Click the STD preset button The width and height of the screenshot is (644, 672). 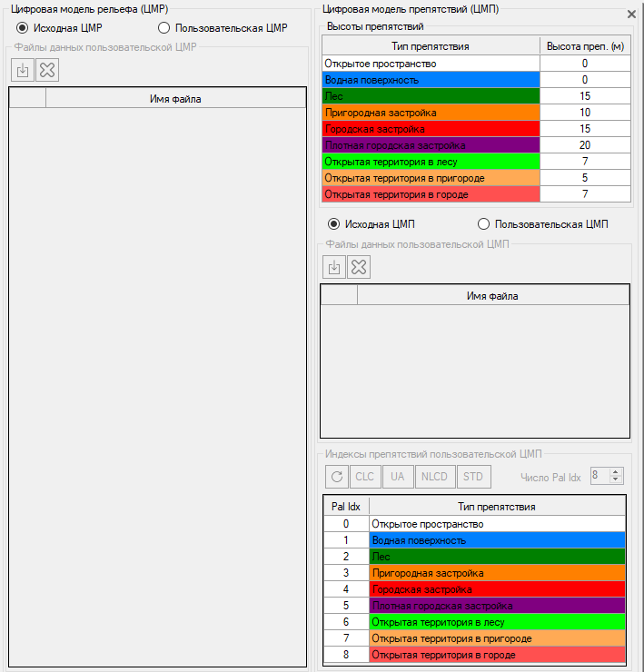[473, 477]
